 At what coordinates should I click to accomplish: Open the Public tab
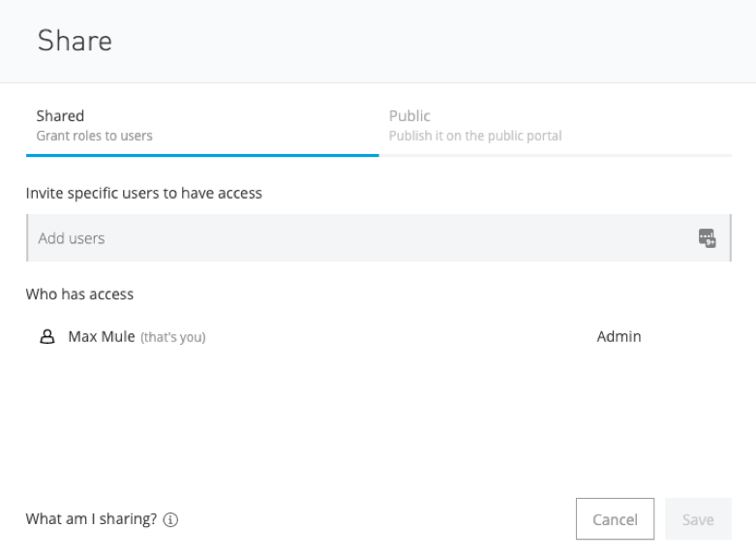[x=556, y=126]
